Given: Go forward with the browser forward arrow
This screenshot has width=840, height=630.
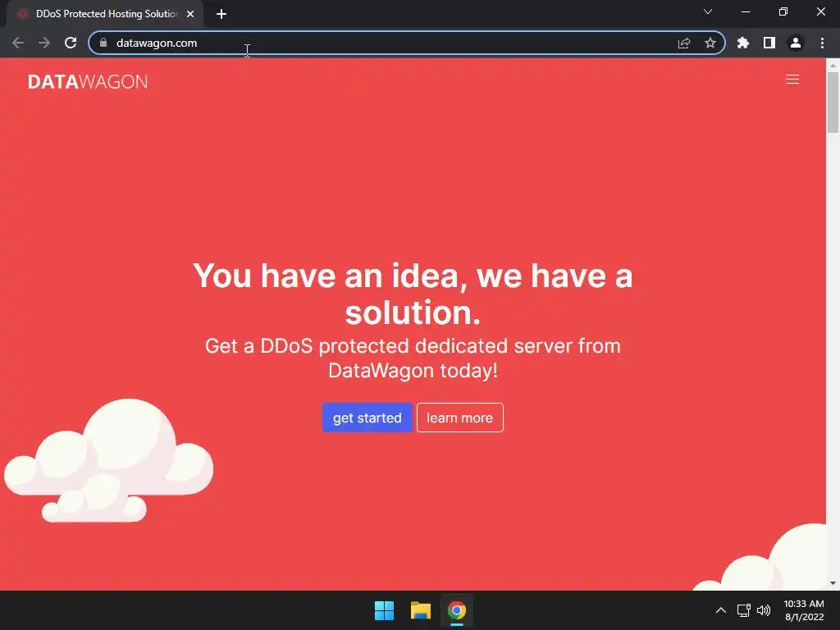Looking at the screenshot, I should (x=44, y=43).
